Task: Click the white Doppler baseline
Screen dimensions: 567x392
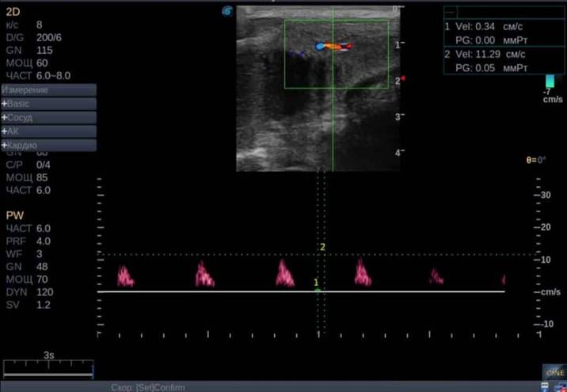Action: (x=301, y=291)
